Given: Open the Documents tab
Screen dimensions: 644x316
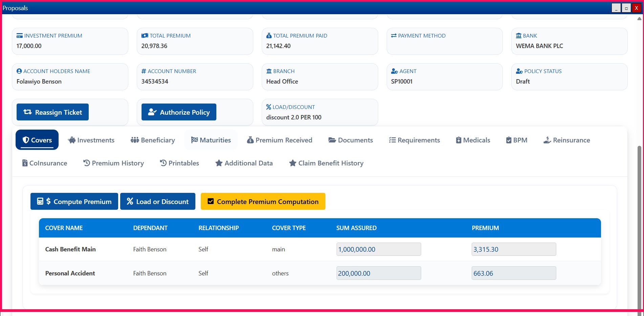Looking at the screenshot, I should coord(351,140).
